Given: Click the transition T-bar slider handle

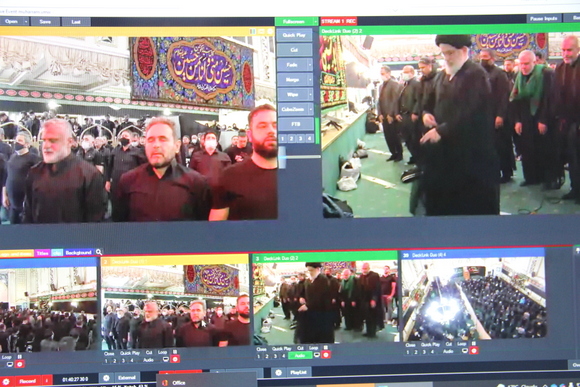Looking at the screenshot, I should [x=282, y=158].
